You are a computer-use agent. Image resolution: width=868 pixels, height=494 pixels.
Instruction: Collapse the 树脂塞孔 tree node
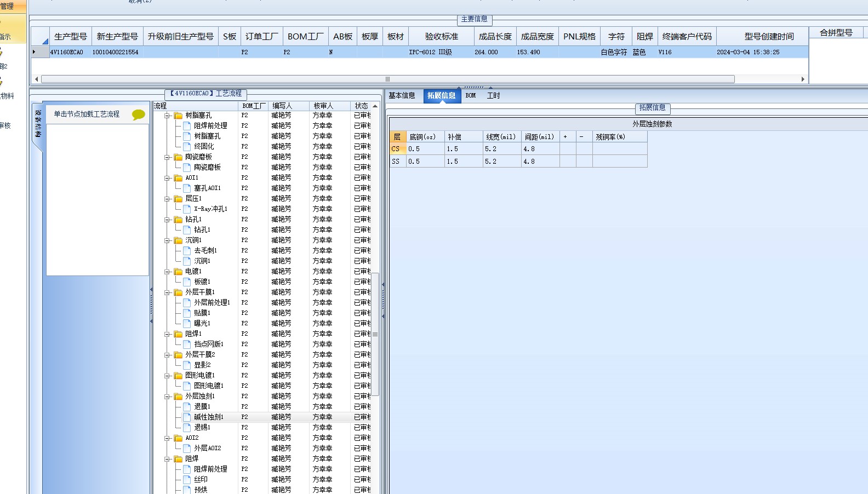coord(167,116)
